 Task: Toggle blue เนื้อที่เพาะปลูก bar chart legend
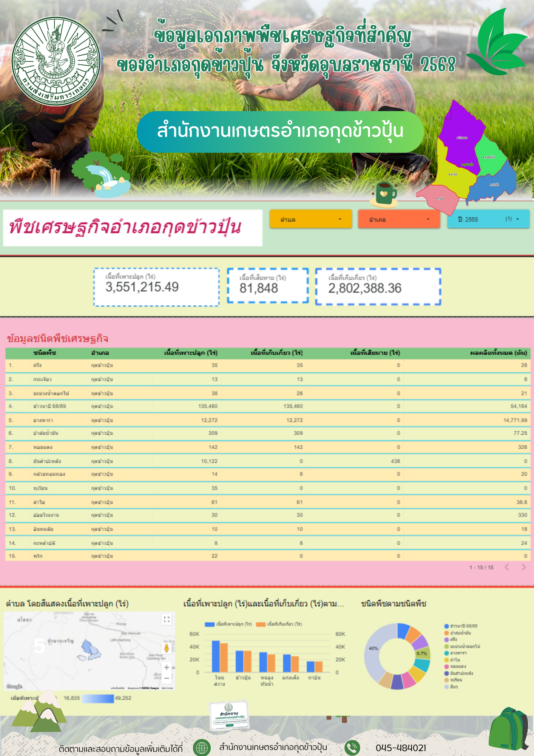228,624
